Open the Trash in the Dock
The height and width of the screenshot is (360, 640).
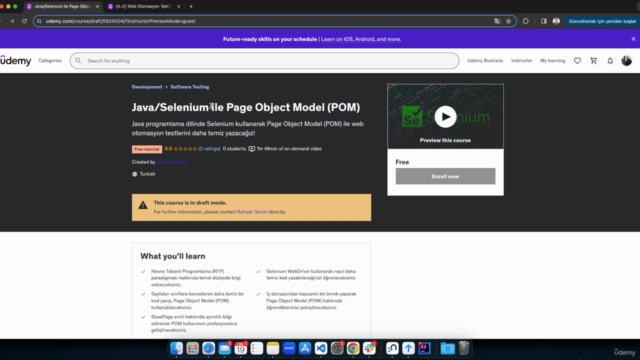click(464, 348)
